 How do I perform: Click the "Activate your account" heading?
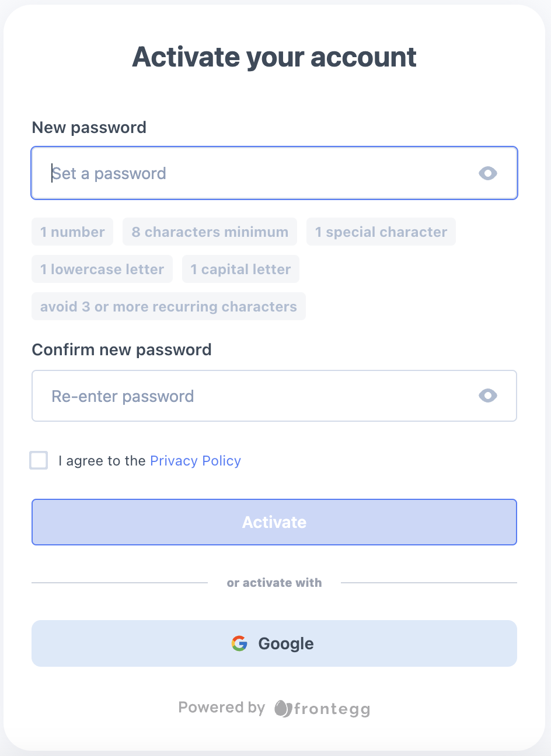[x=274, y=57]
